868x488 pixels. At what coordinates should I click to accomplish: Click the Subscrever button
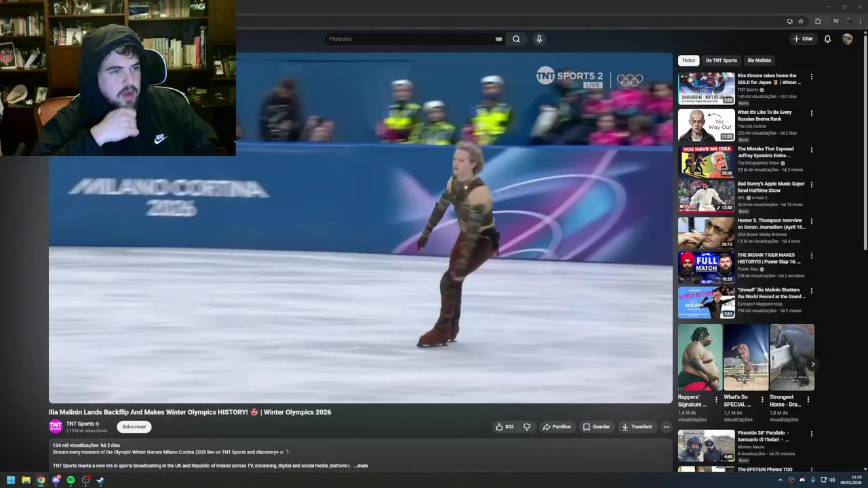pos(134,426)
